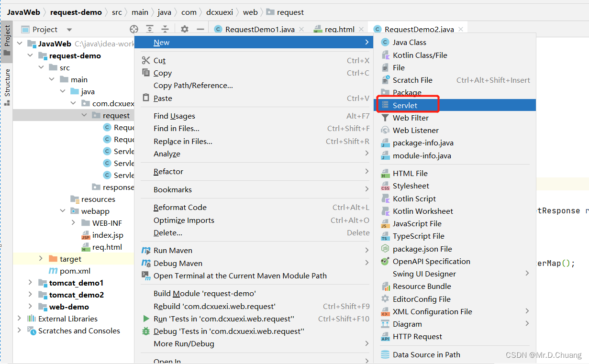Click the request-demo breadcrumb in navigation bar
Screen dimensions: 589x364
click(76, 12)
